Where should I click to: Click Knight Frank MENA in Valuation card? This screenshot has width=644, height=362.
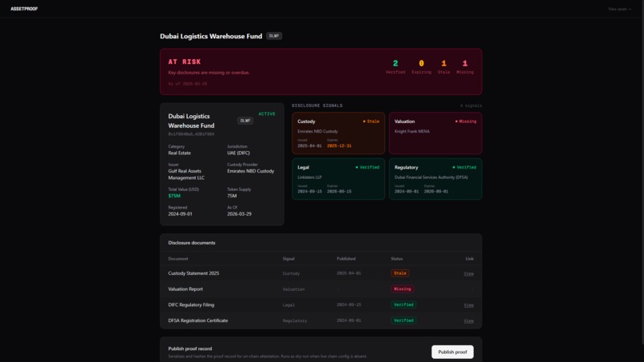(412, 132)
